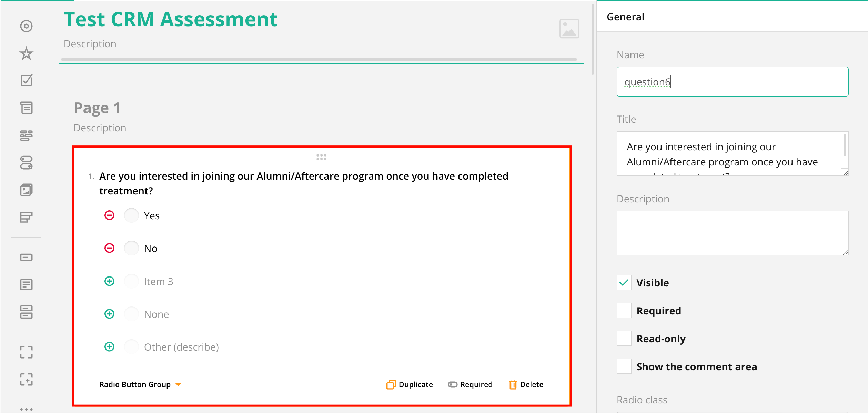Click the survey logo image placeholder

569,29
